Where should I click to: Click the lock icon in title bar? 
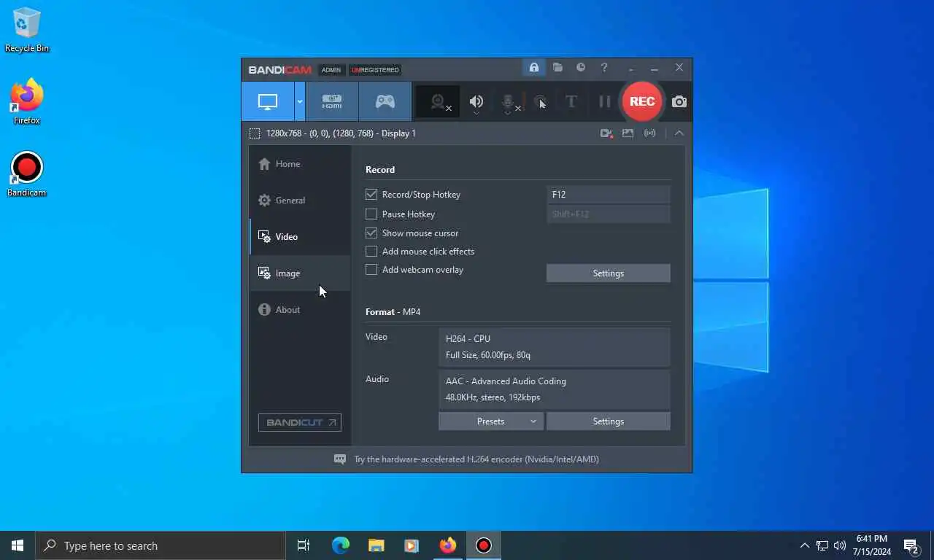533,68
